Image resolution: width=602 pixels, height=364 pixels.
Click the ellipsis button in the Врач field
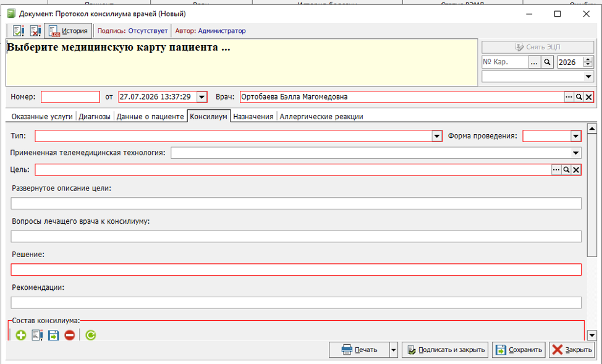pos(569,97)
